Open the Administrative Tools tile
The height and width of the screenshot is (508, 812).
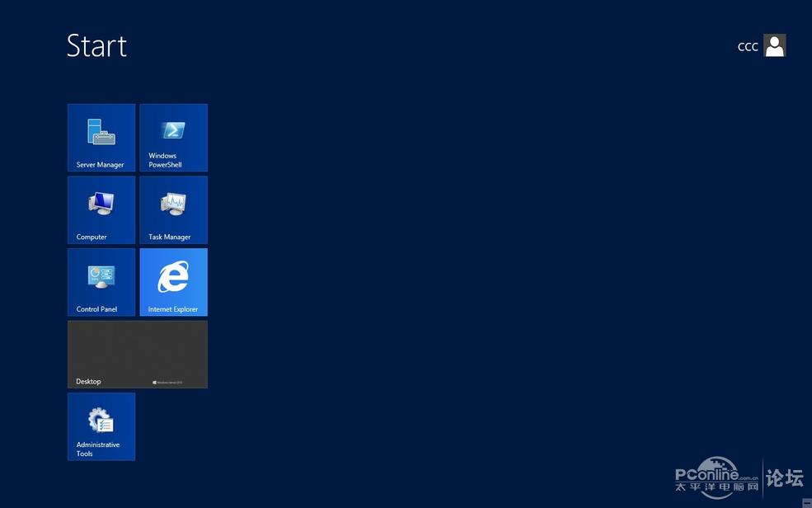(101, 426)
